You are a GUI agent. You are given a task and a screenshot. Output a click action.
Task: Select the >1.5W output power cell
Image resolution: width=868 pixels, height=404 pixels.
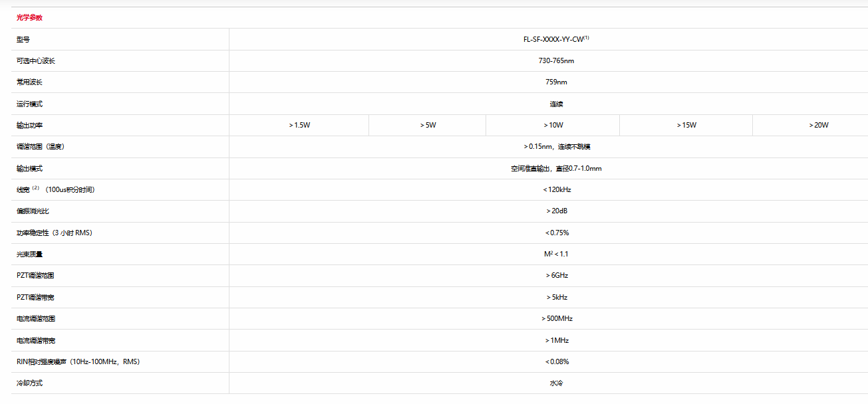299,125
